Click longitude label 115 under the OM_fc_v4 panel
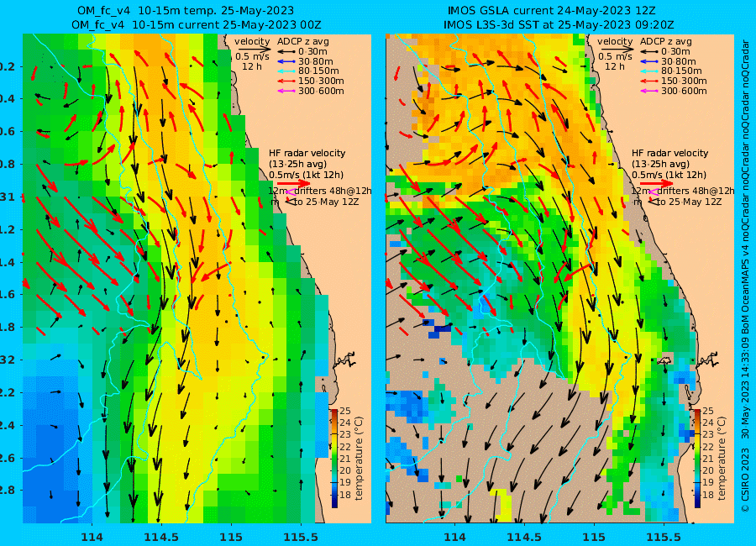The height and width of the screenshot is (546, 756). [x=231, y=537]
